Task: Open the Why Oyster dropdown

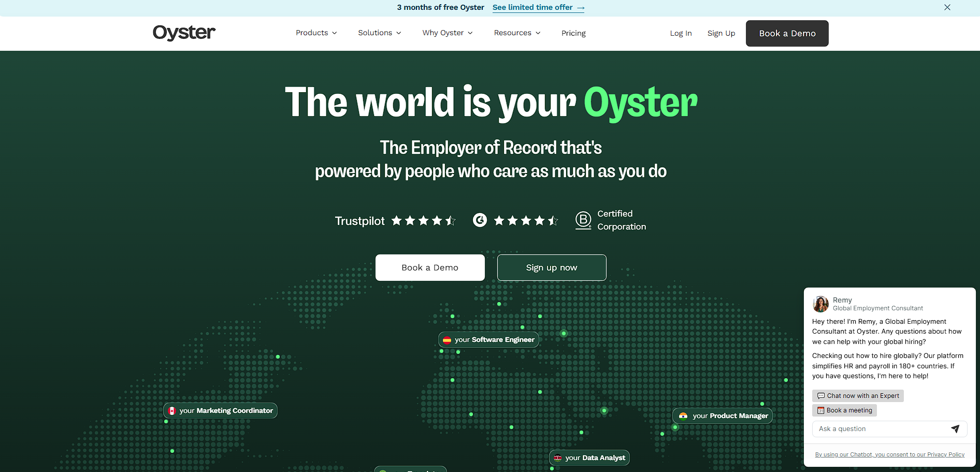Action: 448,33
